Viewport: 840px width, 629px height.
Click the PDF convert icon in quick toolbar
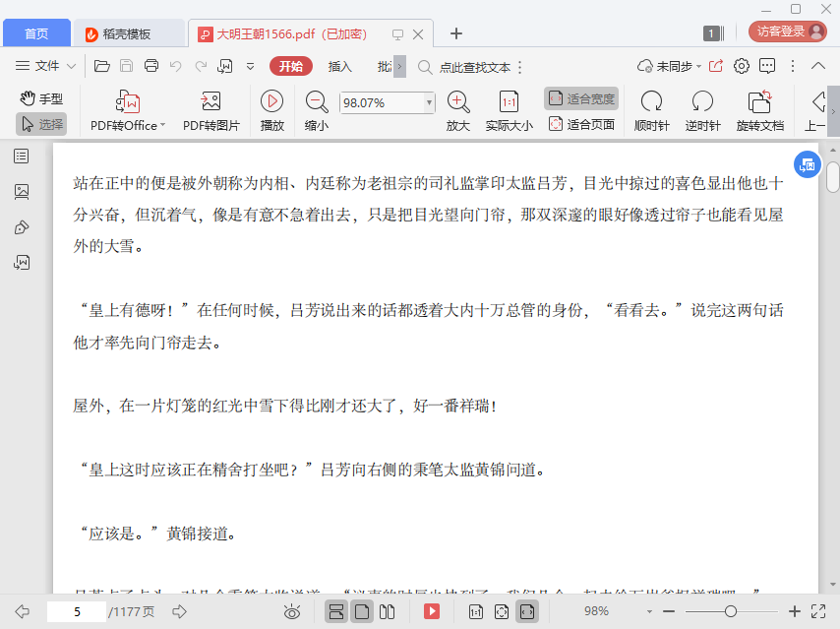(x=225, y=66)
